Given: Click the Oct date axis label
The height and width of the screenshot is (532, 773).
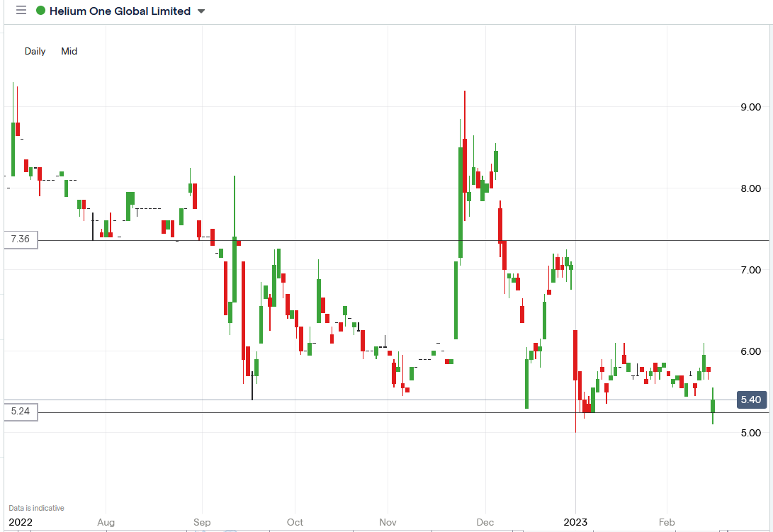Looking at the screenshot, I should 295,522.
